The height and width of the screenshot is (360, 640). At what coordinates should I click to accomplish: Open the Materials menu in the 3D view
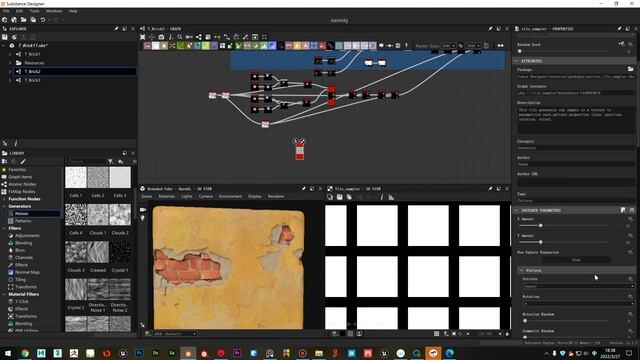(167, 196)
